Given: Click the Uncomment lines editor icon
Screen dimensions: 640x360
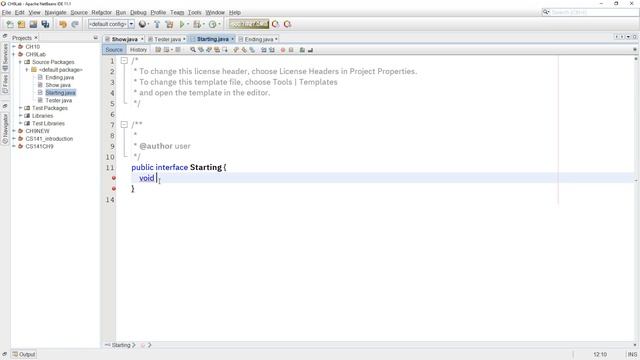Looking at the screenshot, I should pyautogui.click(x=310, y=50).
